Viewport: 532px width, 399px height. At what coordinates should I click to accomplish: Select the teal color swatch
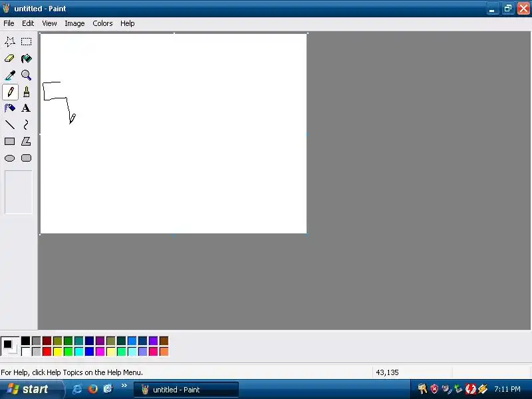(78, 340)
